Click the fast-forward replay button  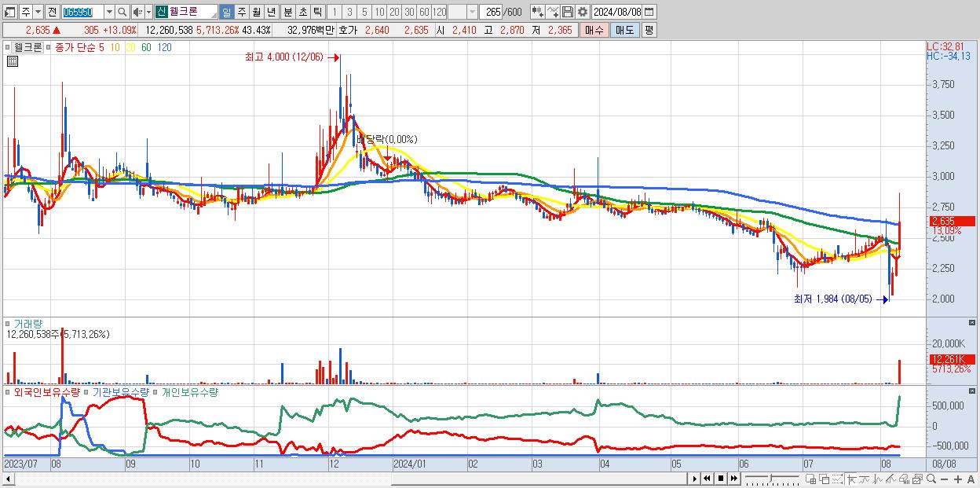point(733,479)
